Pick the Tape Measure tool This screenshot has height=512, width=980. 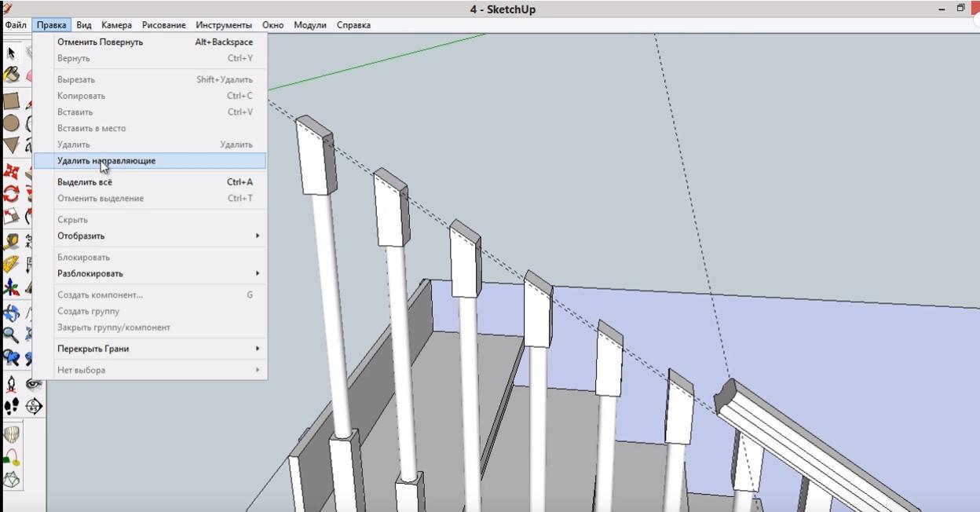point(11,242)
